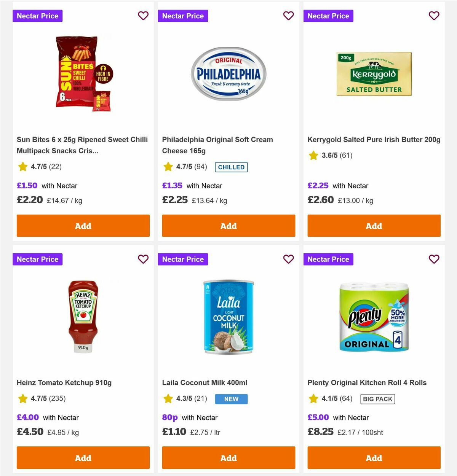457x476 pixels.
Task: Toggle the favorite heart on Heinz Ketchup
Action: pyautogui.click(x=143, y=259)
